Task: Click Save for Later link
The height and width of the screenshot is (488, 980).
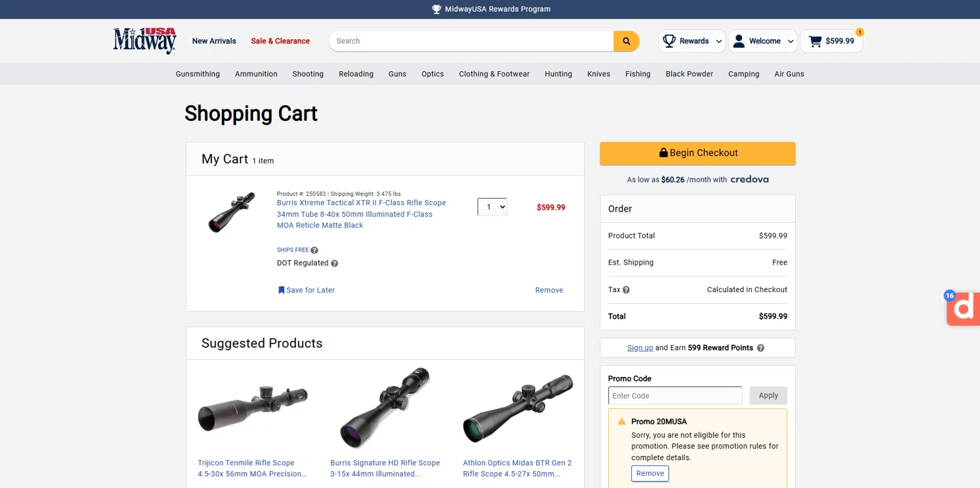Action: click(306, 290)
